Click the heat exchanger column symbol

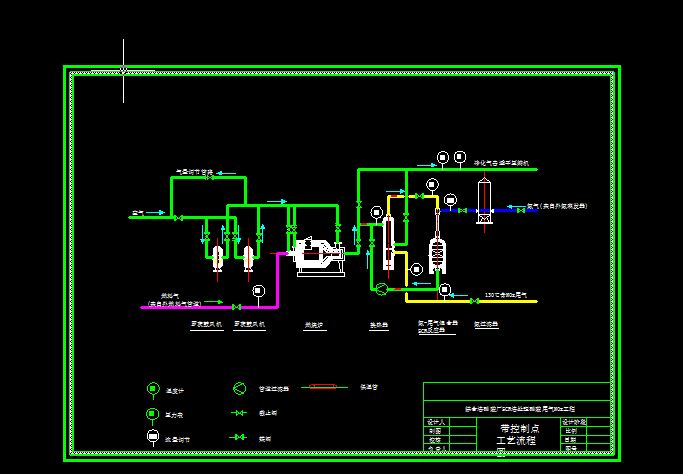coord(388,243)
